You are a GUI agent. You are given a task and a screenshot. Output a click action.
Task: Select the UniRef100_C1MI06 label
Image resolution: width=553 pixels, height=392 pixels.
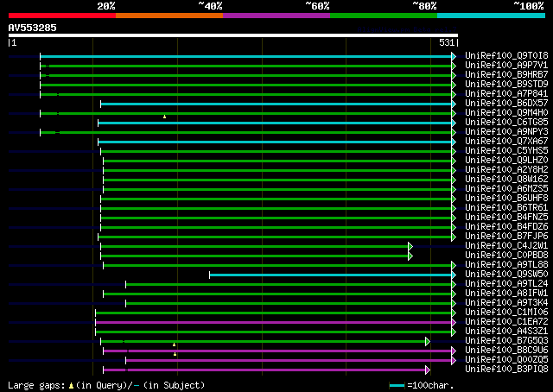[506, 313]
